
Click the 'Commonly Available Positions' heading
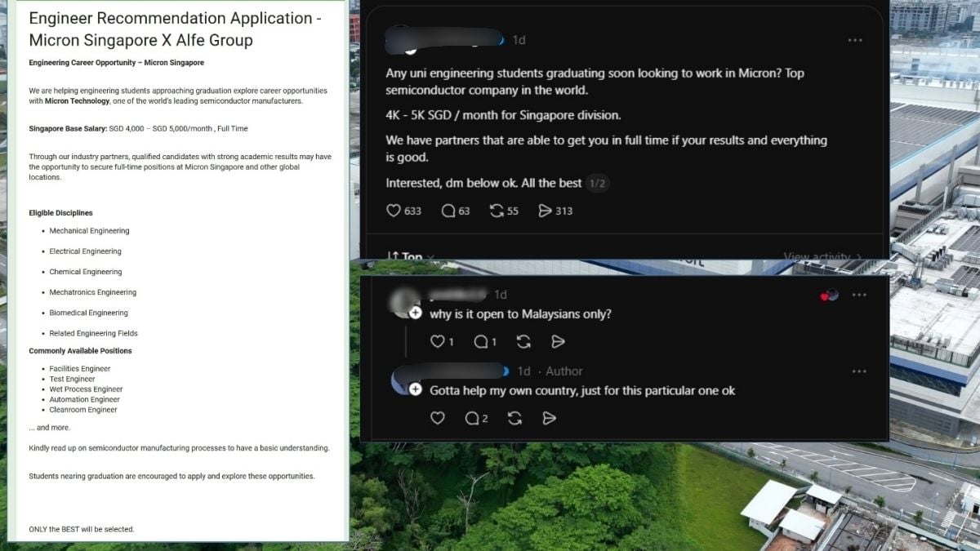click(x=80, y=351)
